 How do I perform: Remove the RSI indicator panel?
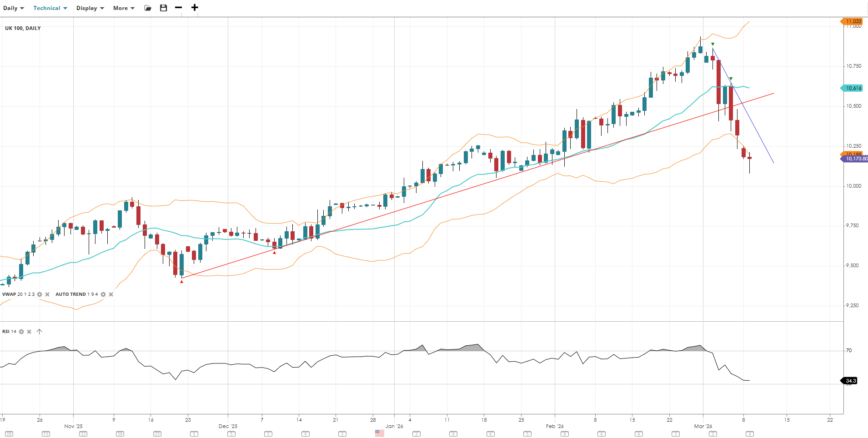click(29, 332)
